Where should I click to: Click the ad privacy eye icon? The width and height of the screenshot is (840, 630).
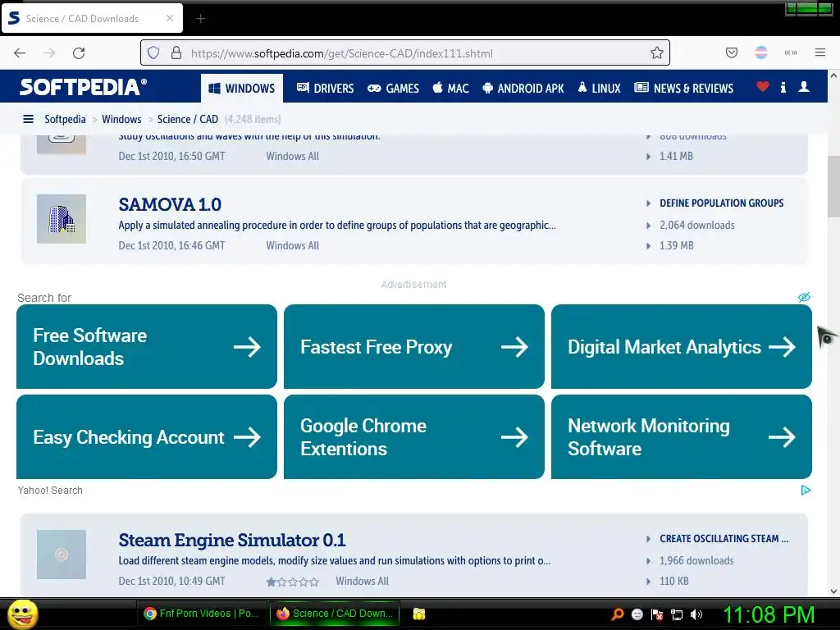pos(804,297)
